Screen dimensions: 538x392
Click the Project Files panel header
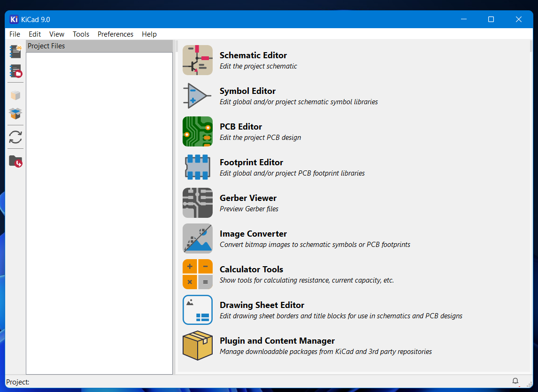pyautogui.click(x=99, y=46)
